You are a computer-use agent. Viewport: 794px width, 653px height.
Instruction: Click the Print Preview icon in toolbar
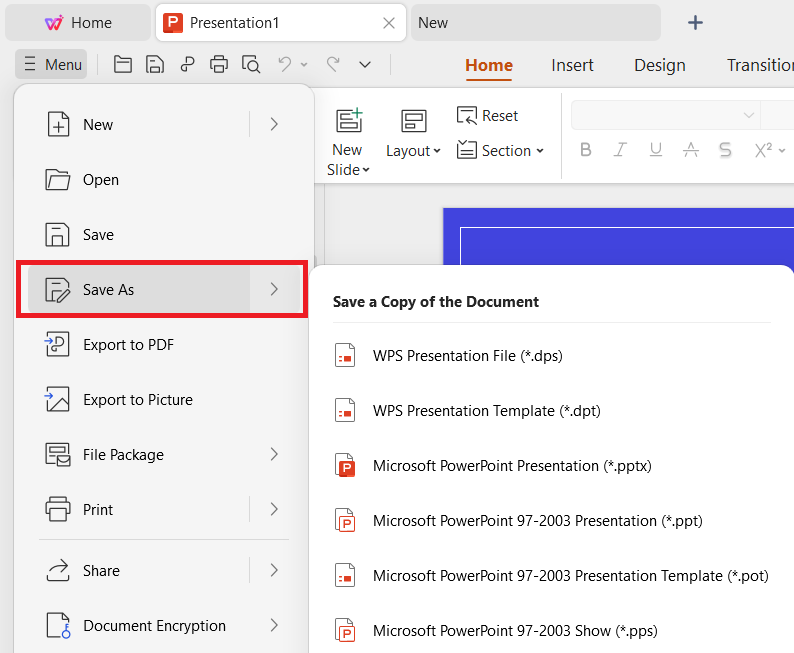251,65
